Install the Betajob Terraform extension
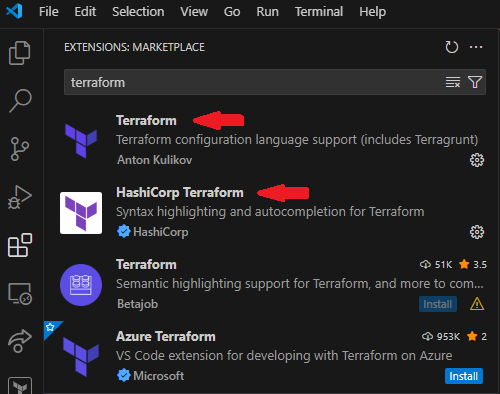 point(438,304)
